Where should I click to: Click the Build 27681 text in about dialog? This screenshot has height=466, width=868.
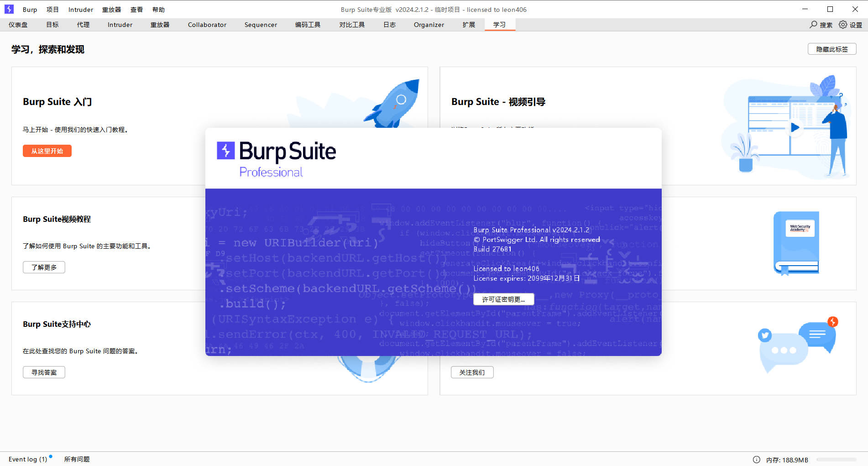492,249
